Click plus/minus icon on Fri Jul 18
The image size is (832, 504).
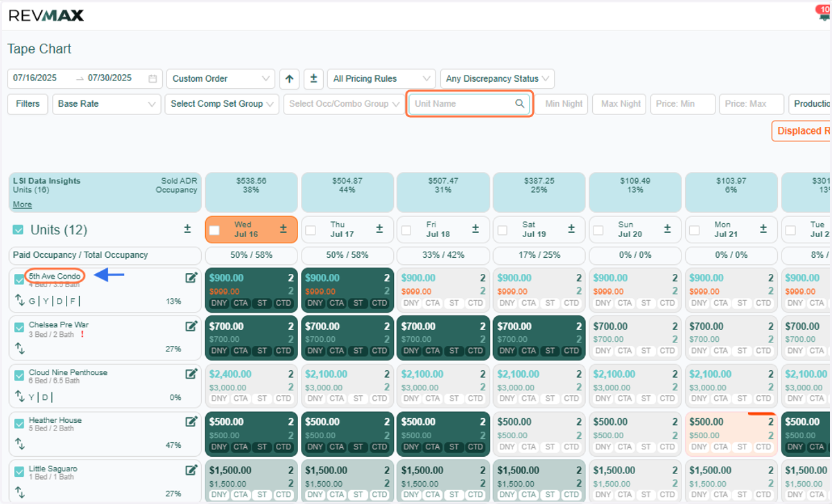(476, 229)
